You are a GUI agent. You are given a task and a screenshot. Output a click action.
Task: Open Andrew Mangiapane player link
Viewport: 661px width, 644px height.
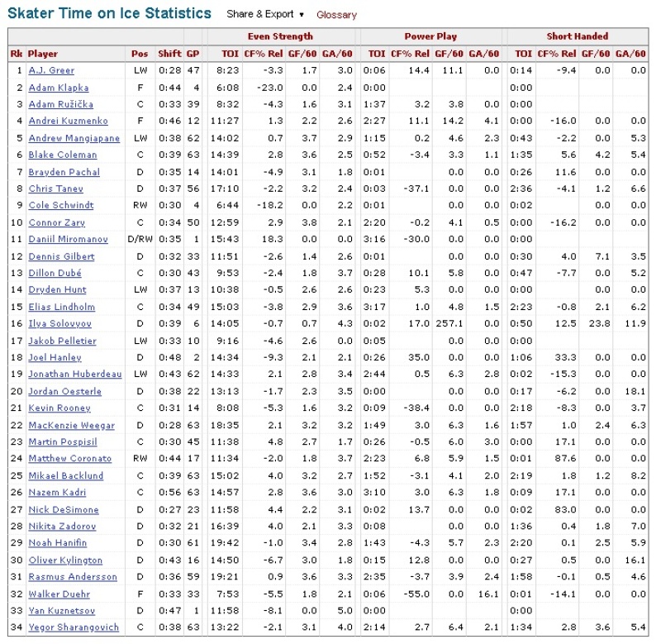point(74,138)
